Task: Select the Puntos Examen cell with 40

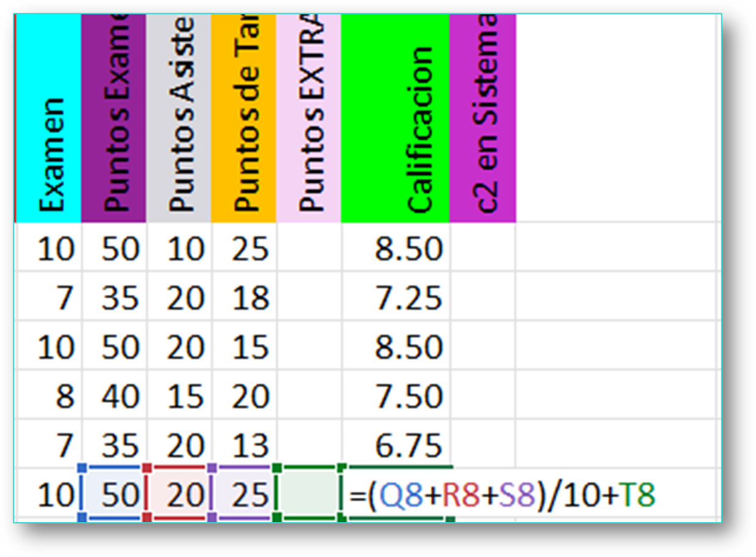Action: tap(114, 396)
